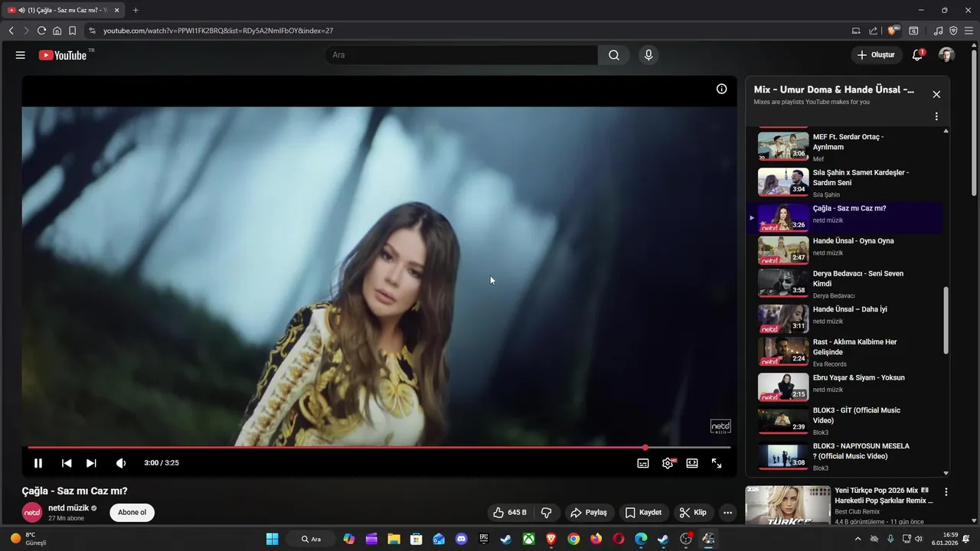Reload the page
Viewport: 980px width, 551px height.
41,31
